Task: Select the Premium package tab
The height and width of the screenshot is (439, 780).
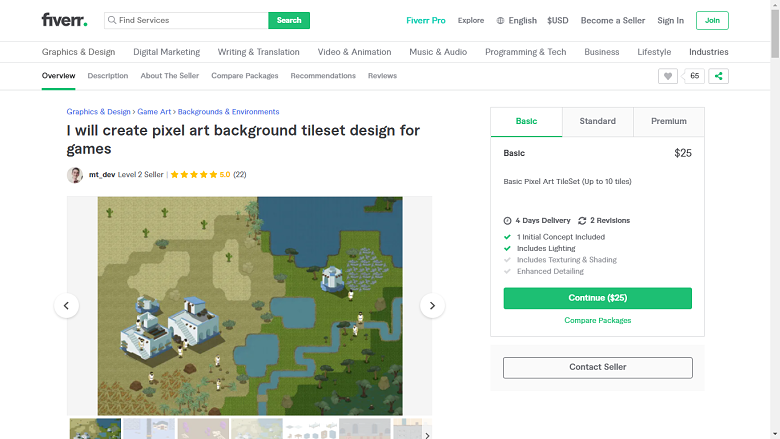Action: (x=669, y=121)
